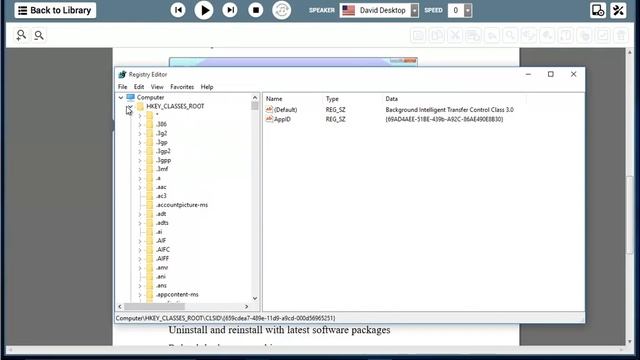Click the greyed search magnifier toolbar icon
The width and height of the screenshot is (640, 360).
coord(510,36)
